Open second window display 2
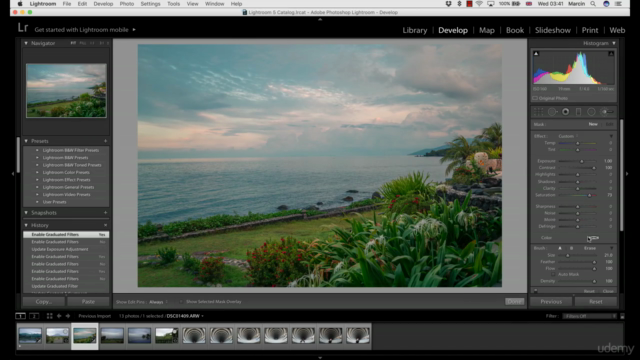 34,316
